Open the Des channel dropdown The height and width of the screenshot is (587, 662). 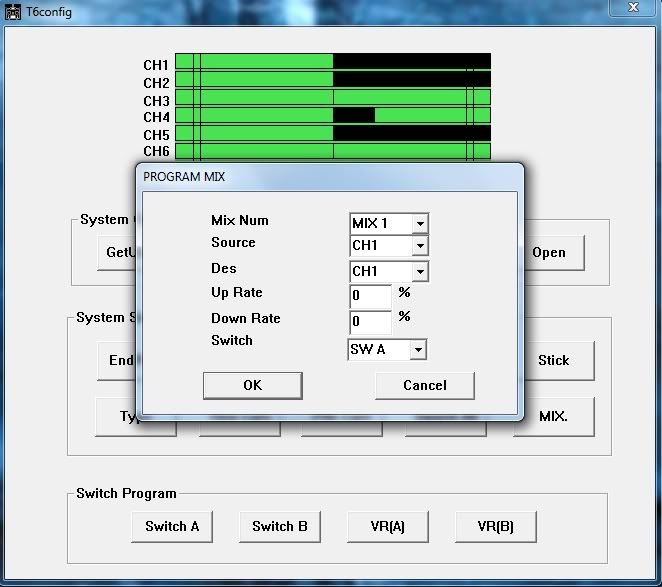[x=419, y=272]
